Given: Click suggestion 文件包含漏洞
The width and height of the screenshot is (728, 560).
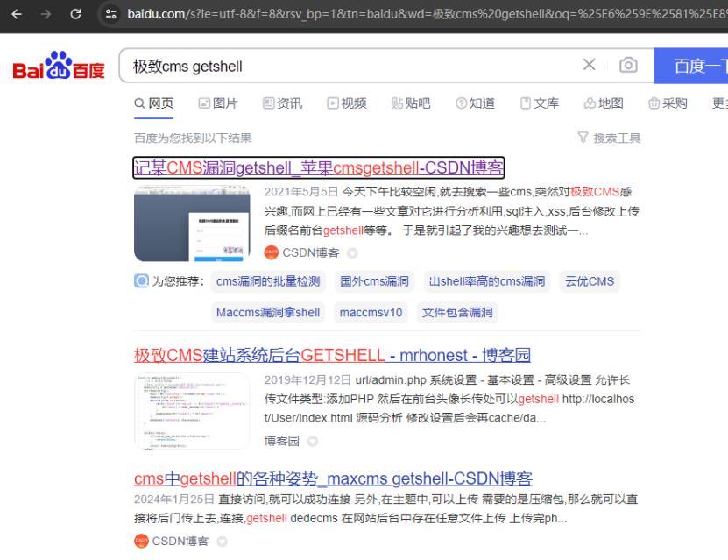Looking at the screenshot, I should (457, 313).
